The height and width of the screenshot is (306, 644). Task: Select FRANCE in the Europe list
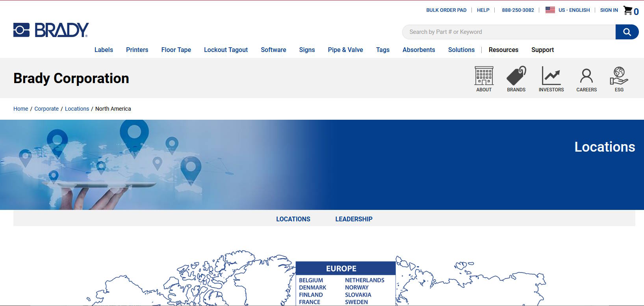coord(310,302)
